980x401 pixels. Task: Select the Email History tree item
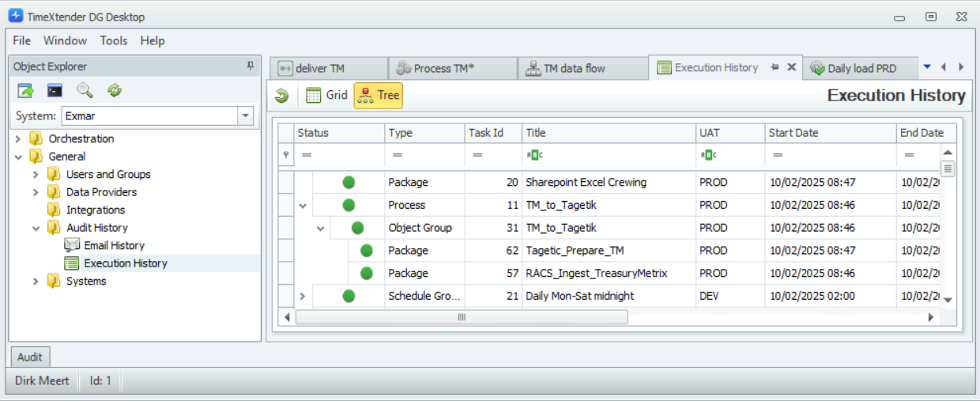coord(115,245)
